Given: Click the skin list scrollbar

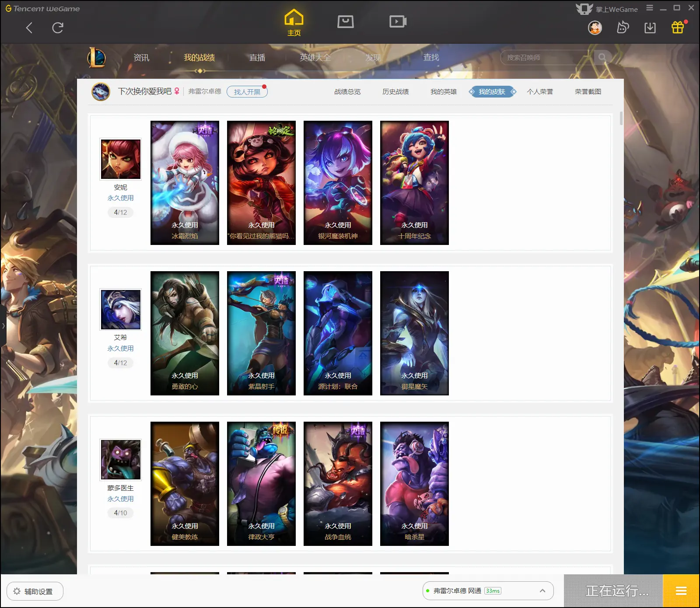Looking at the screenshot, I should click(621, 118).
